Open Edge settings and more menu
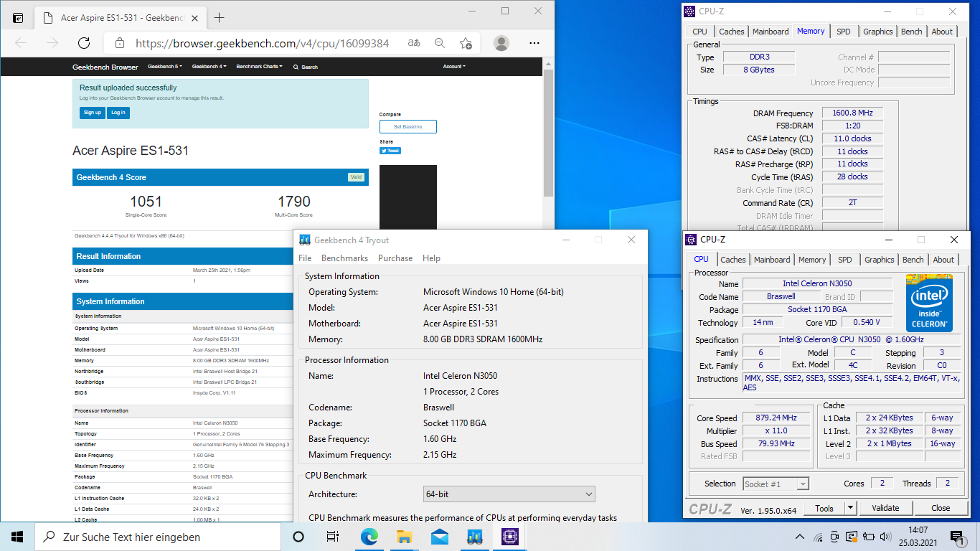 coord(534,43)
